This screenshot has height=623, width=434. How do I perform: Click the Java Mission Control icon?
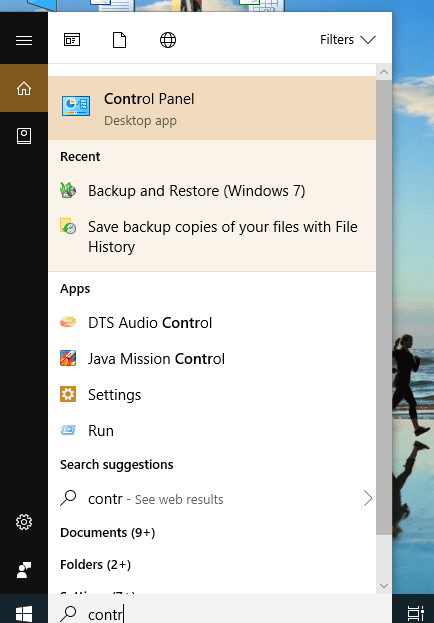click(x=68, y=358)
